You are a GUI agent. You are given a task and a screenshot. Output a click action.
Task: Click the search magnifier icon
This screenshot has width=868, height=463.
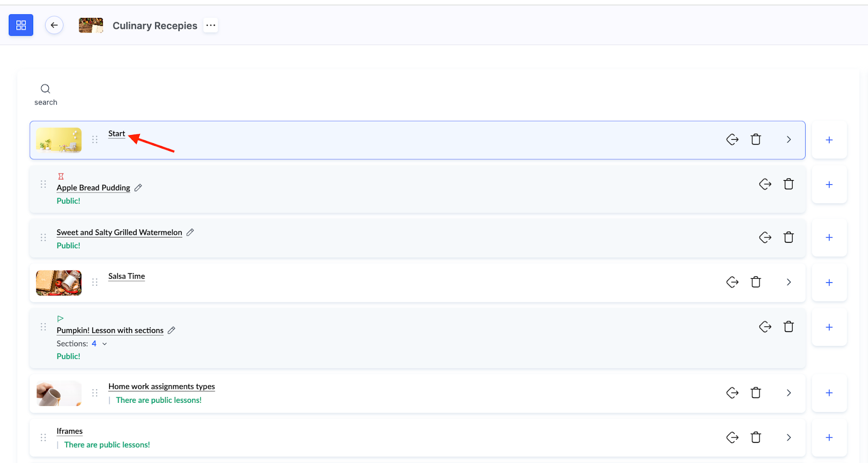(x=46, y=88)
